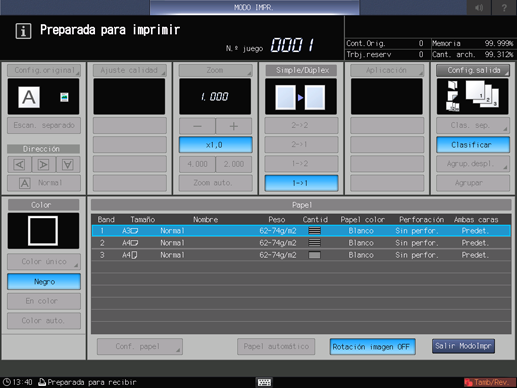Switch to MODO IMPR. tab
Image resolution: width=517 pixels, height=388 pixels.
pyautogui.click(x=254, y=7)
